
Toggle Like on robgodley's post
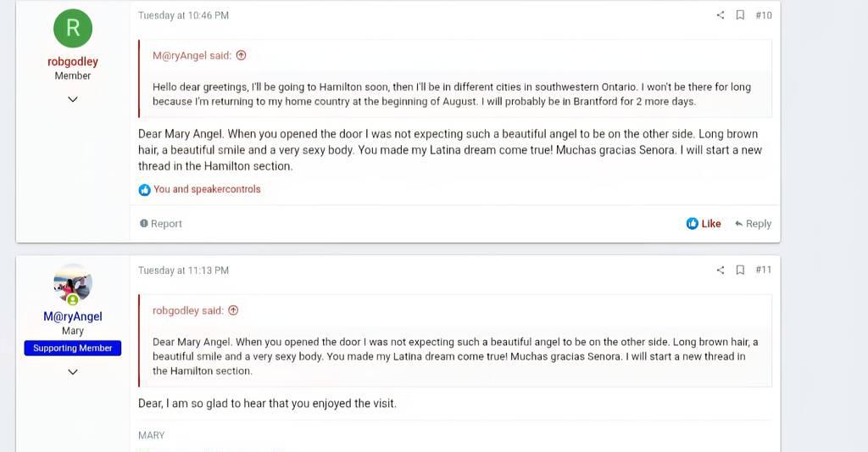click(x=704, y=224)
